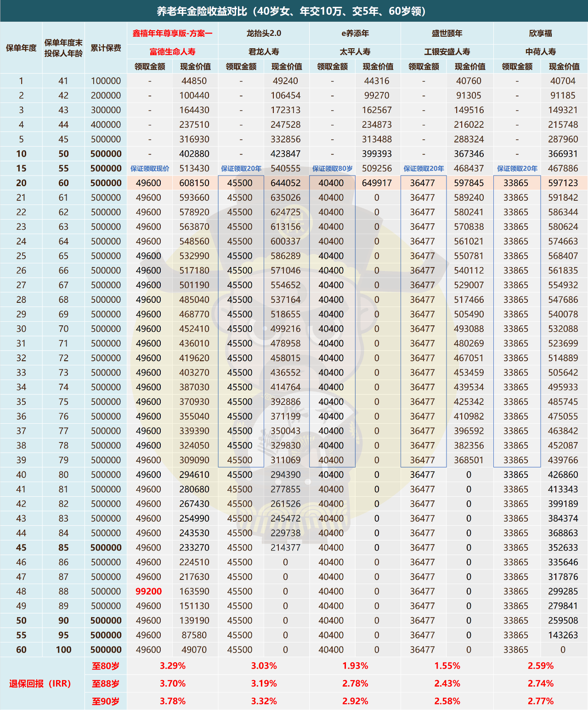Click the cash value 214377
Viewport: 588px width, 710px height.
pos(285,548)
